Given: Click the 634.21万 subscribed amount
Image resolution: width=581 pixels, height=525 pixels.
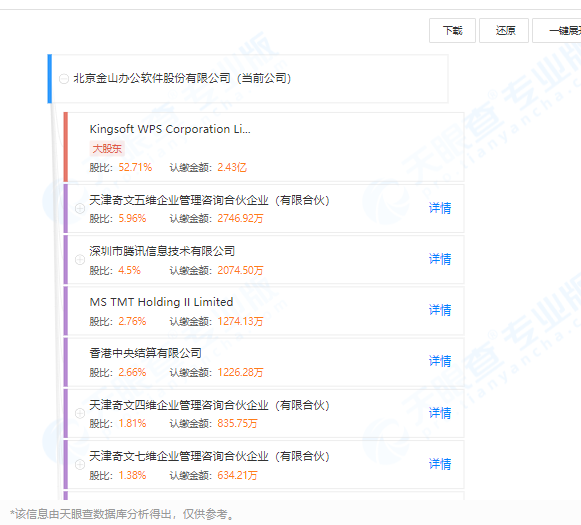Looking at the screenshot, I should pos(237,475).
